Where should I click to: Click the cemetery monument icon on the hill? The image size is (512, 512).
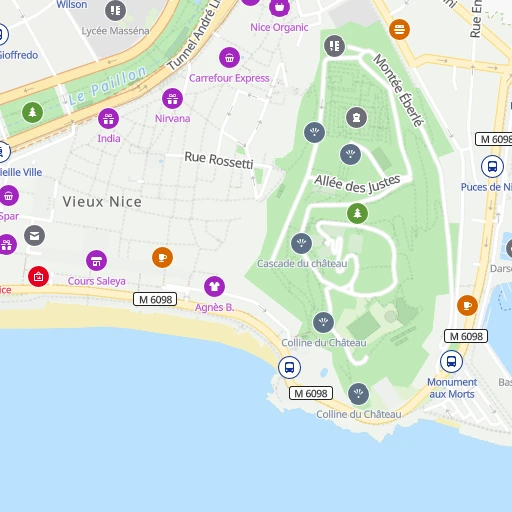coord(357,117)
